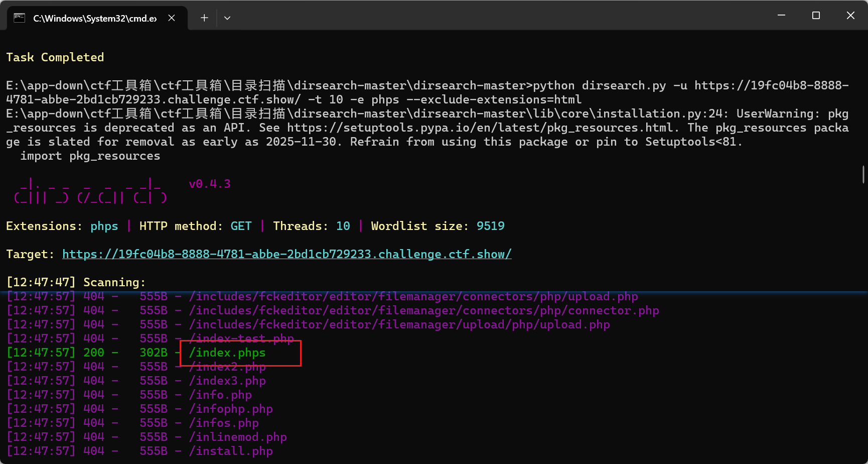This screenshot has width=868, height=464.
Task: Click the /info.php scan result
Action: point(220,395)
